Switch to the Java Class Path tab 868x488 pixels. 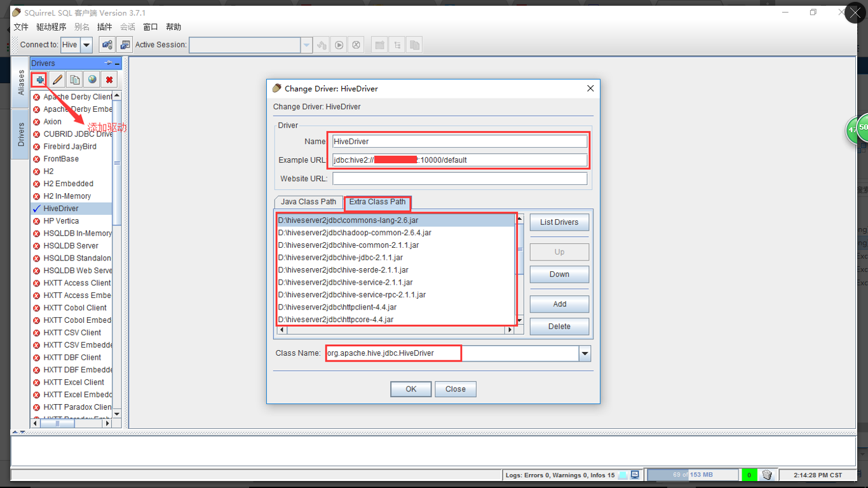click(308, 202)
